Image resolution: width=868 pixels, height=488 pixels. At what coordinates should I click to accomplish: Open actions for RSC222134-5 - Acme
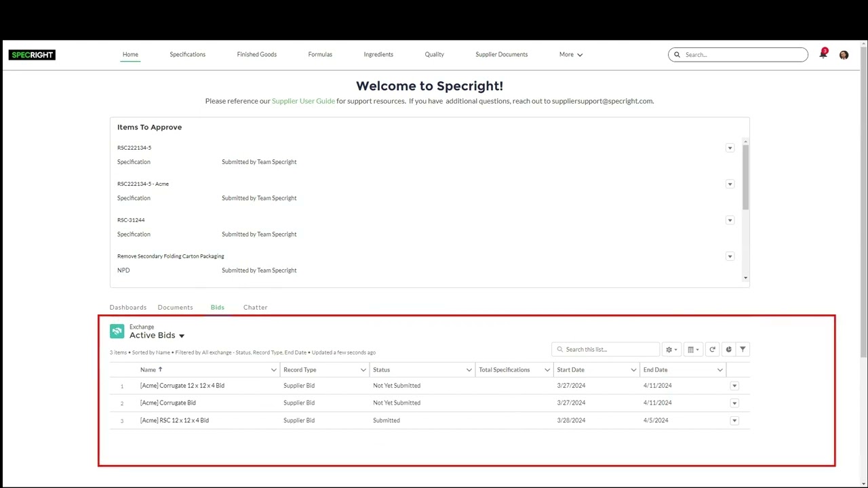(x=730, y=184)
